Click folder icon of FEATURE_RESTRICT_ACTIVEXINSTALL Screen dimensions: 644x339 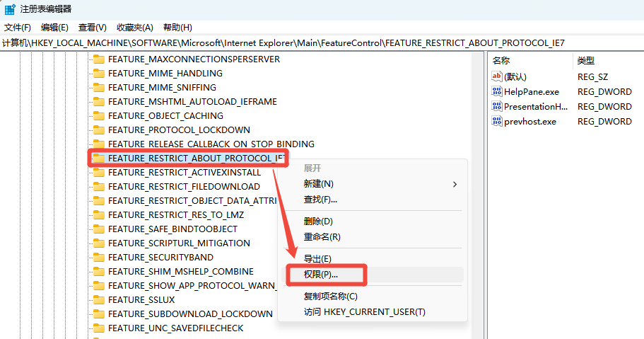pos(98,173)
